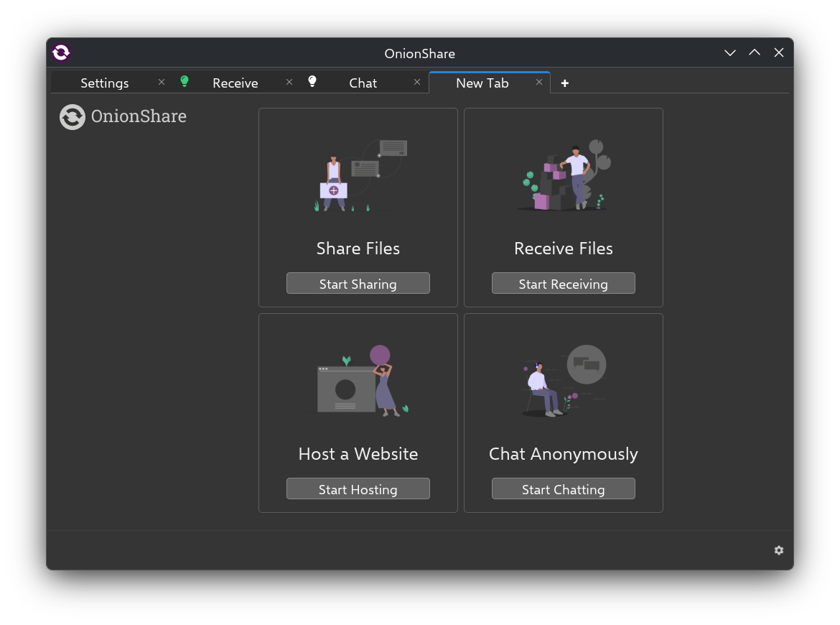Click the Chat Anonymously illustration

pyautogui.click(x=564, y=381)
